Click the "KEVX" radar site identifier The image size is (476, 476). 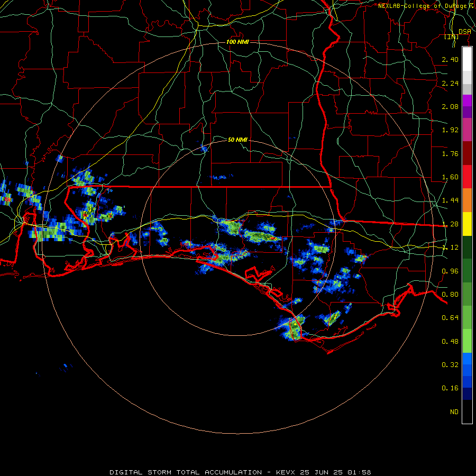[x=286, y=472]
